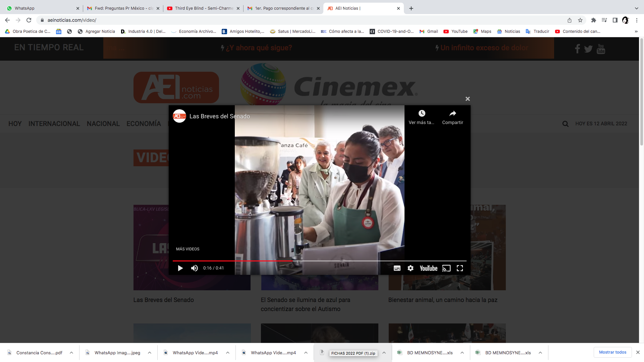Open Gmail bookmark
644x362 pixels.
pos(429,32)
